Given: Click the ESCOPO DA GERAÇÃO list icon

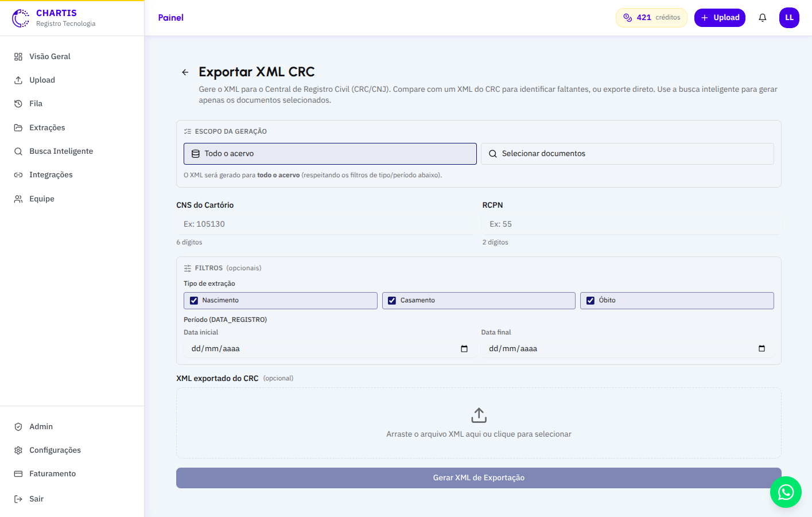Looking at the screenshot, I should [188, 131].
